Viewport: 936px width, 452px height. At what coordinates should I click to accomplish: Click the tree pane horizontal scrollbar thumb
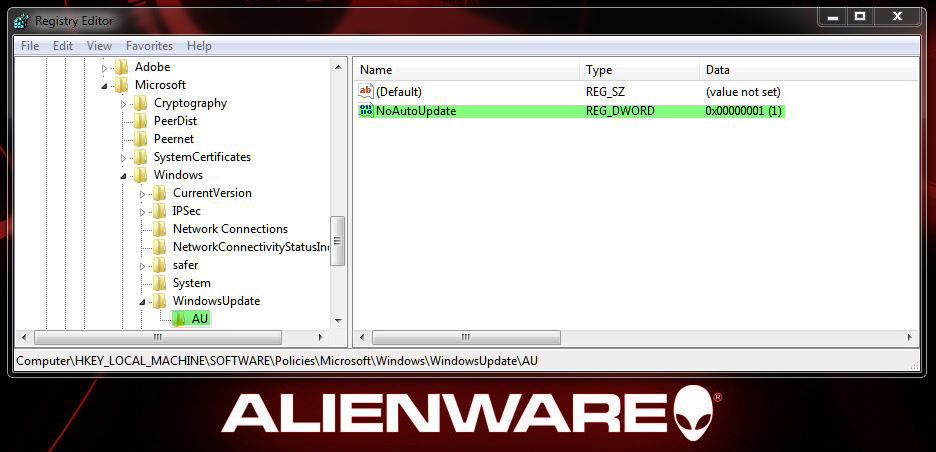coord(158,337)
